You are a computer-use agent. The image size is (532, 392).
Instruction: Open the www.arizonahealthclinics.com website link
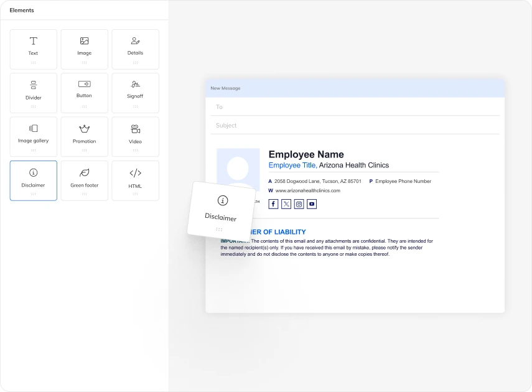point(307,190)
